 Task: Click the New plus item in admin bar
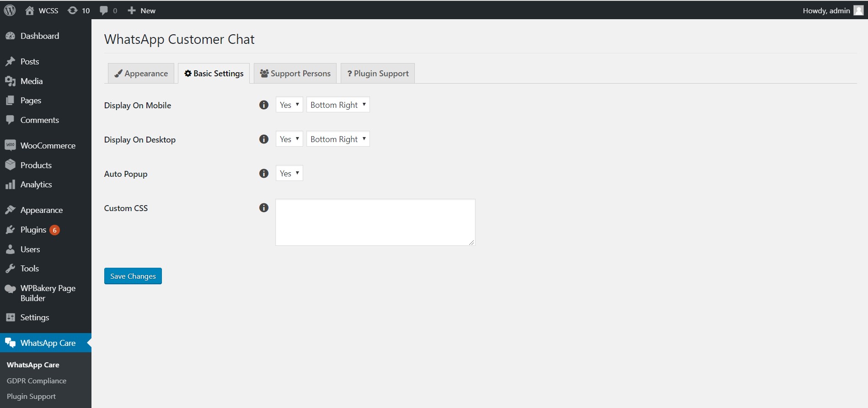tap(141, 11)
